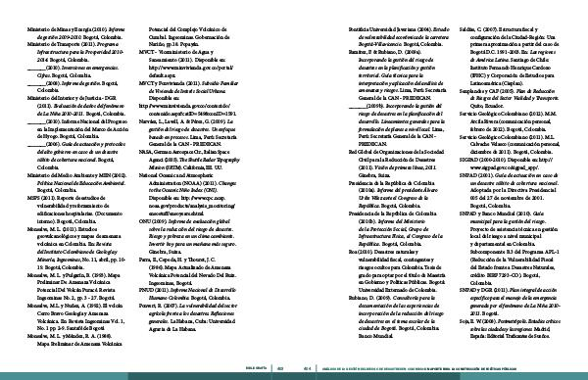Select the Monsalve, M. L. (2011) reference
588x380 pixels.
(76, 248)
